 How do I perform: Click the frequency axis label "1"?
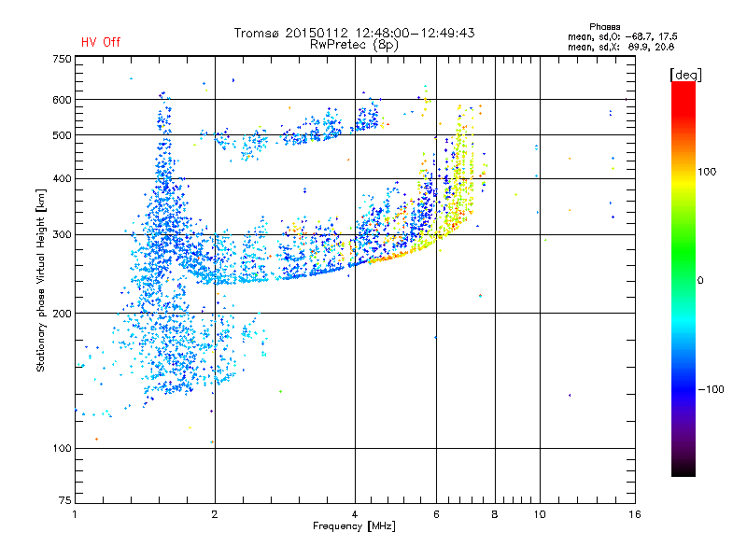click(x=75, y=514)
